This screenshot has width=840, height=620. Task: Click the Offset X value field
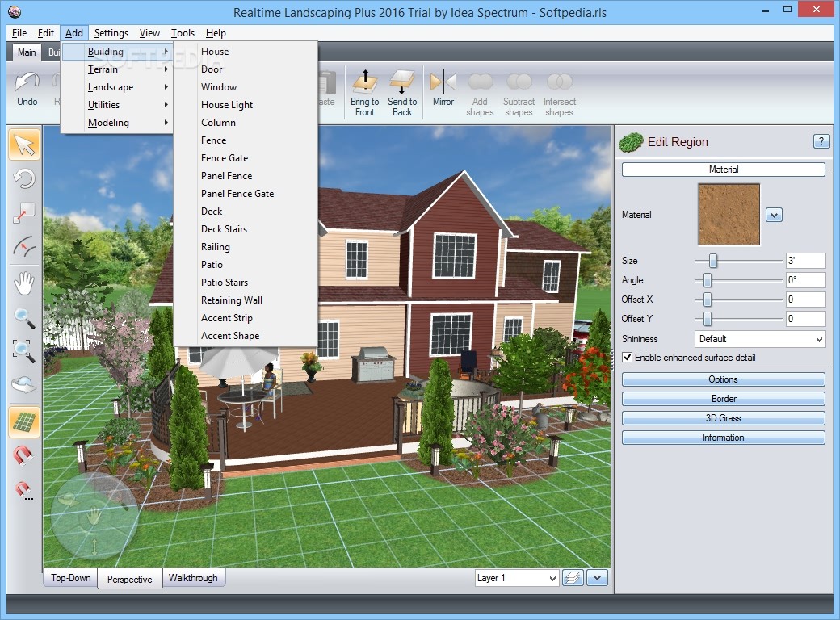[806, 300]
